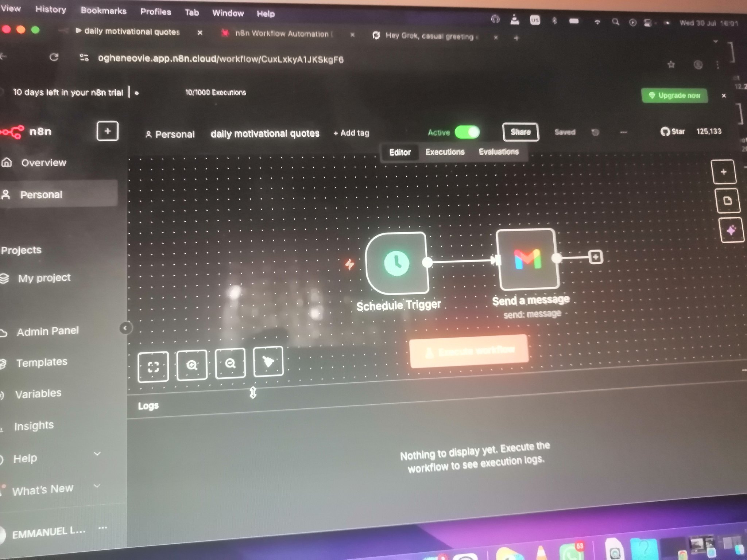
Task: Click the tidy up nodes icon
Action: (x=268, y=361)
